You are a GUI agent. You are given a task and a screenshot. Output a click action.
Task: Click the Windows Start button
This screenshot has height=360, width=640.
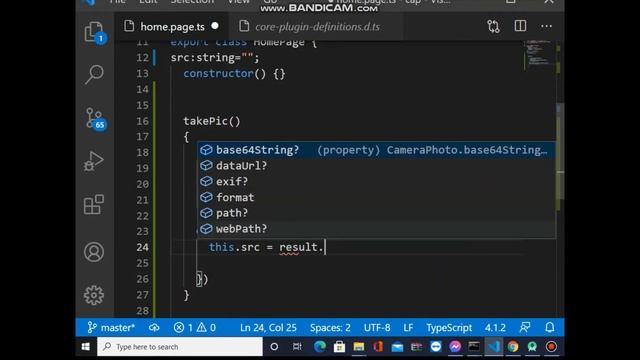coord(86,347)
